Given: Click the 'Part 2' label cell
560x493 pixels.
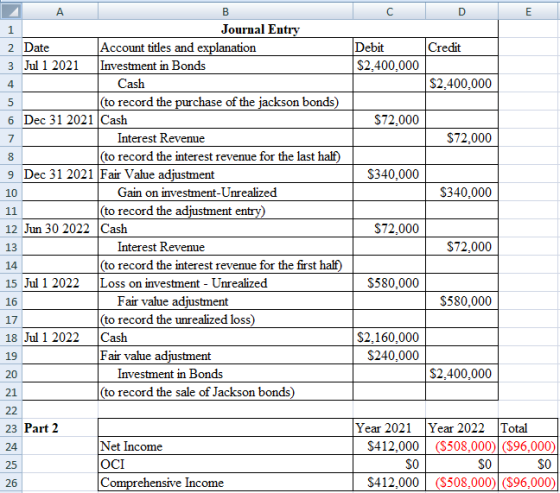Looking at the screenshot, I should [x=60, y=428].
